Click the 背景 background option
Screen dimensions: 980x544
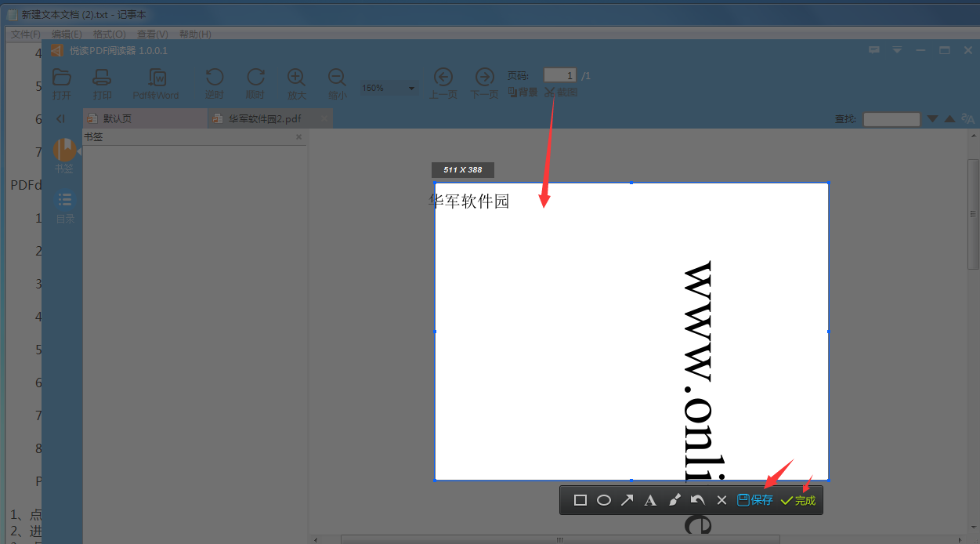[x=523, y=92]
